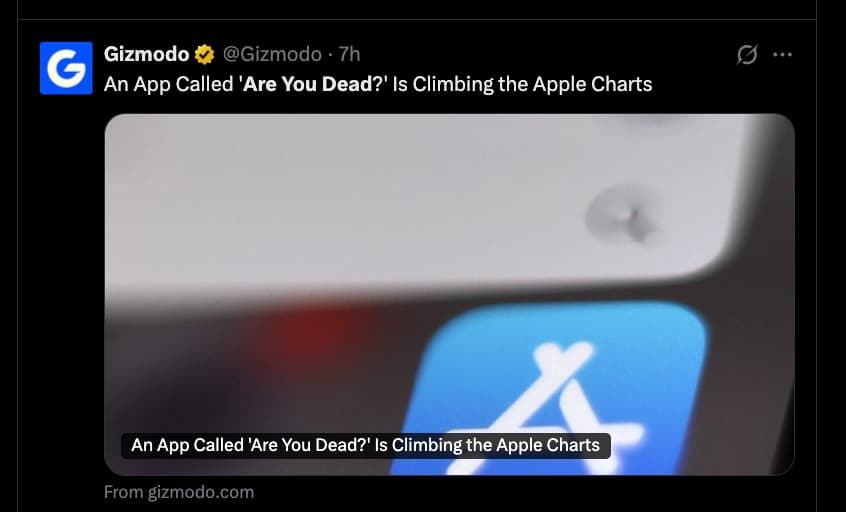
Task: Open the 7h timestamp permalink
Action: coord(349,54)
